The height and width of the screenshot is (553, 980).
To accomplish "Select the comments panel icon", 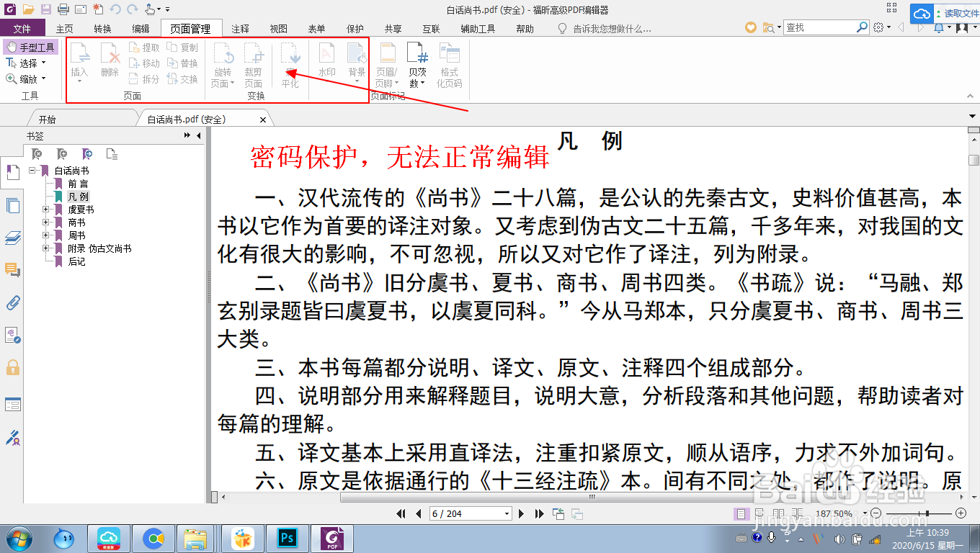I will (x=12, y=271).
